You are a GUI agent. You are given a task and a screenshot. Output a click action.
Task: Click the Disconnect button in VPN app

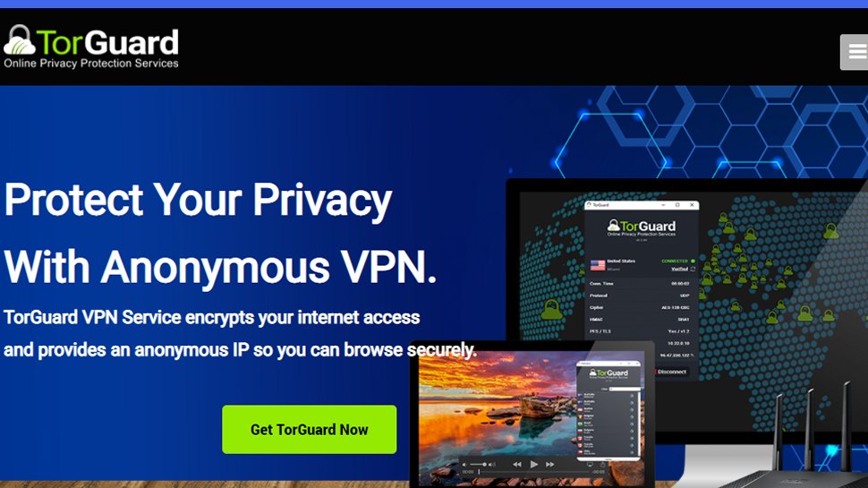671,372
